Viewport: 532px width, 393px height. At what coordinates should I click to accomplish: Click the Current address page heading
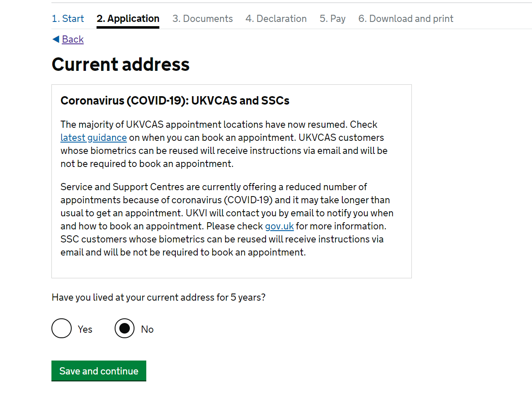121,65
